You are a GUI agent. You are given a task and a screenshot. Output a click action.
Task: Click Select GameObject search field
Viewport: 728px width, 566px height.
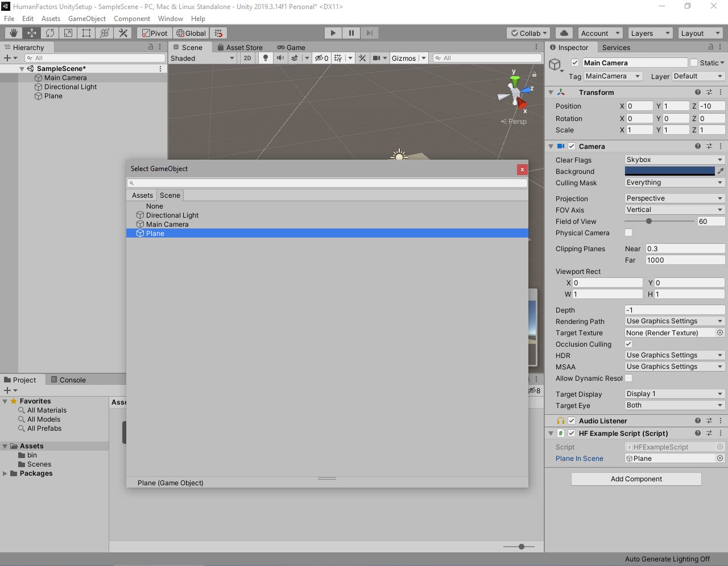click(x=327, y=183)
